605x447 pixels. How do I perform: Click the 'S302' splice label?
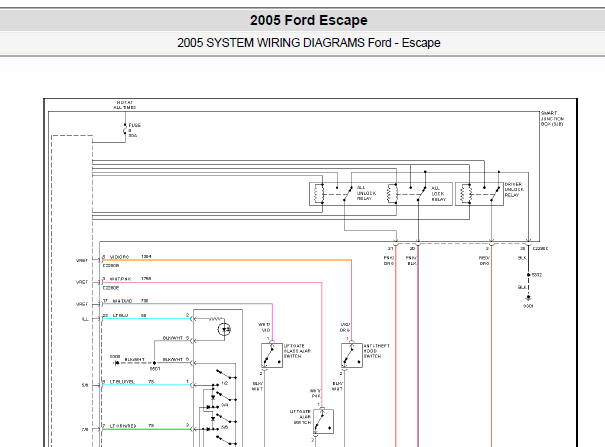pyautogui.click(x=537, y=275)
